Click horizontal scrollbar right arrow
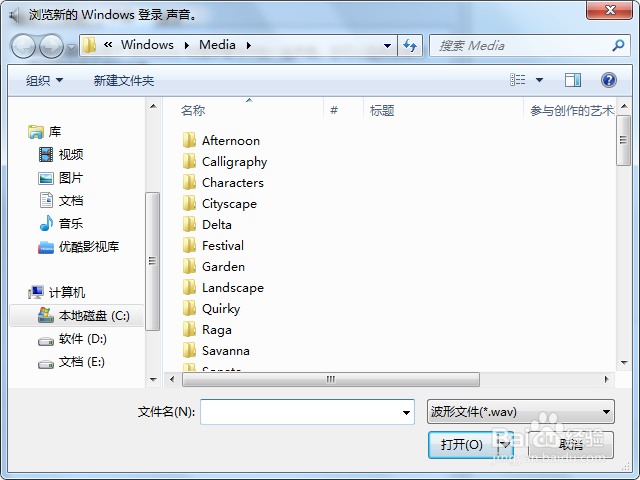Screen dimensions: 640x480 point(607,379)
